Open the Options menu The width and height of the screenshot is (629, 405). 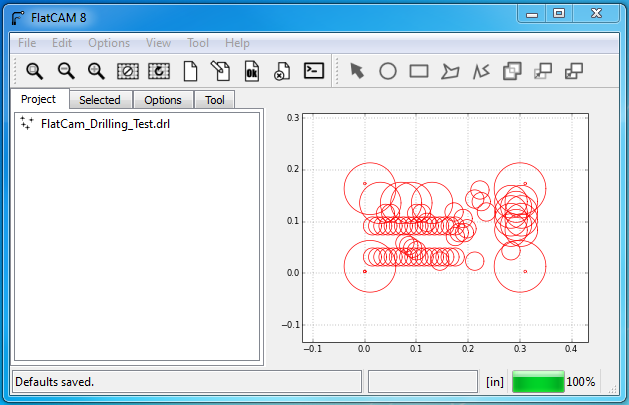(x=109, y=43)
